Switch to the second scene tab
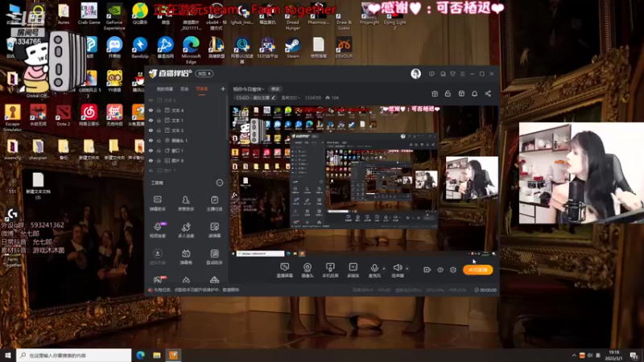Image resolution: width=644 pixels, height=362 pixels. [184, 89]
